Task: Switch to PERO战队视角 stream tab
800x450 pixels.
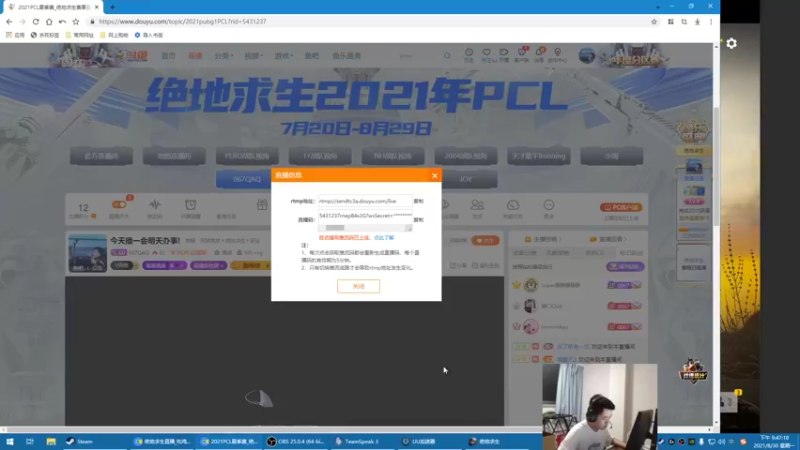Action: (247, 156)
